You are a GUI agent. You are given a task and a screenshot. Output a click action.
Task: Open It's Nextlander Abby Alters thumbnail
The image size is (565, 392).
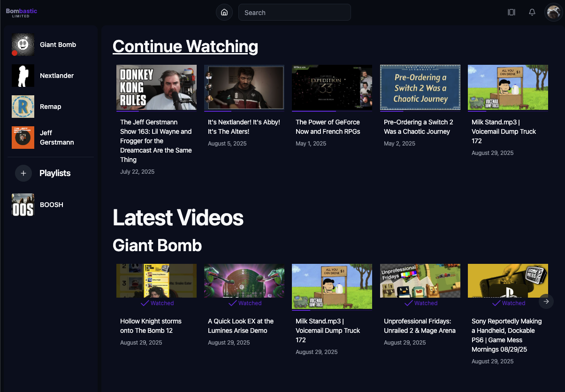(x=244, y=87)
